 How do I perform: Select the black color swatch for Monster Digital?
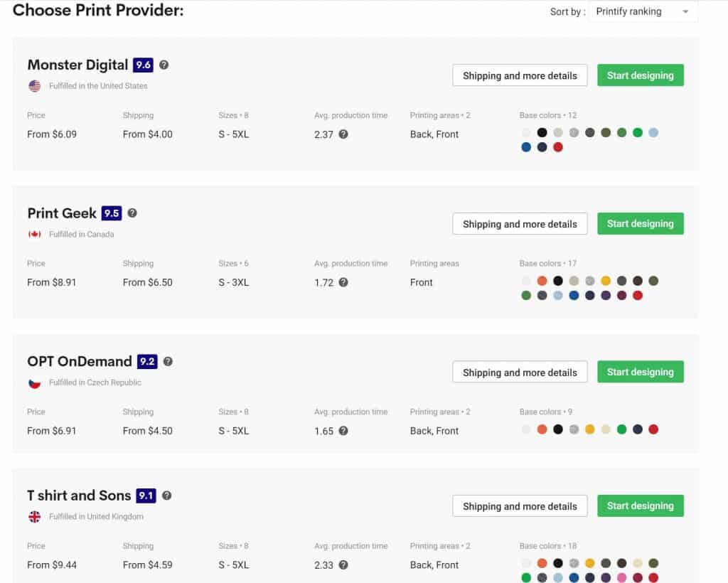(542, 133)
